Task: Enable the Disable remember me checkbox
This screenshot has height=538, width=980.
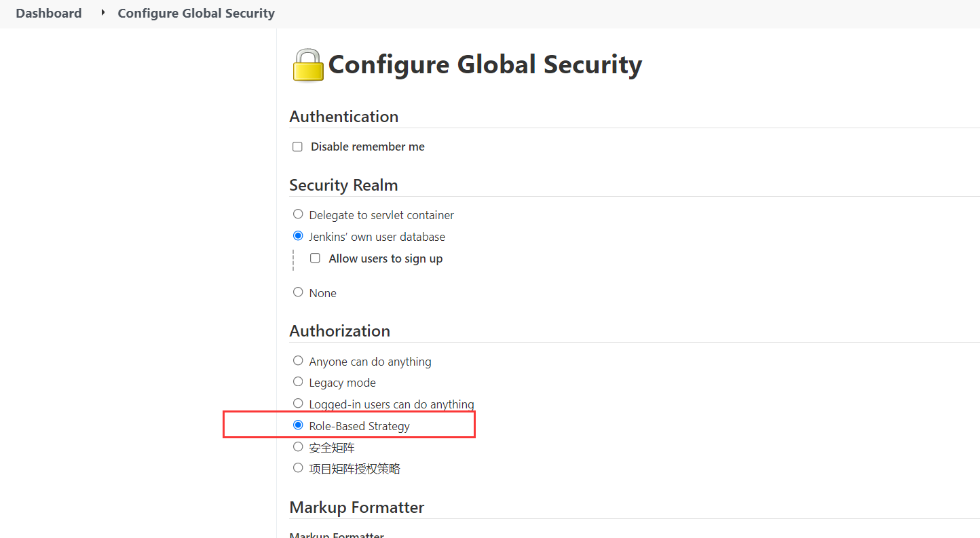Action: pyautogui.click(x=297, y=147)
